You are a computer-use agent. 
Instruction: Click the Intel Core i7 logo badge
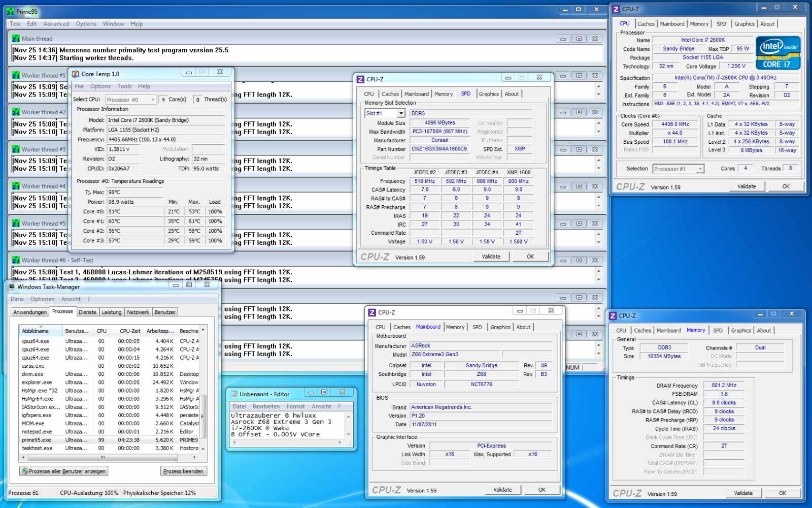point(778,53)
